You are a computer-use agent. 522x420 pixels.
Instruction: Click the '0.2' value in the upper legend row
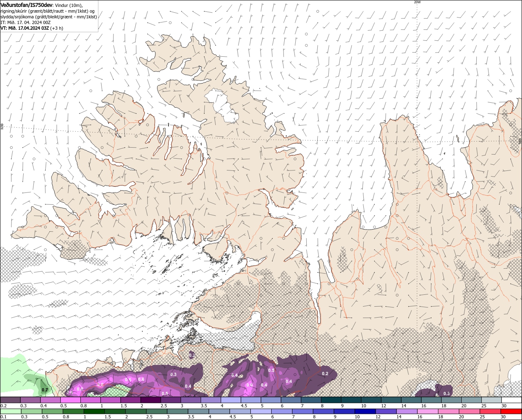coord(3,406)
